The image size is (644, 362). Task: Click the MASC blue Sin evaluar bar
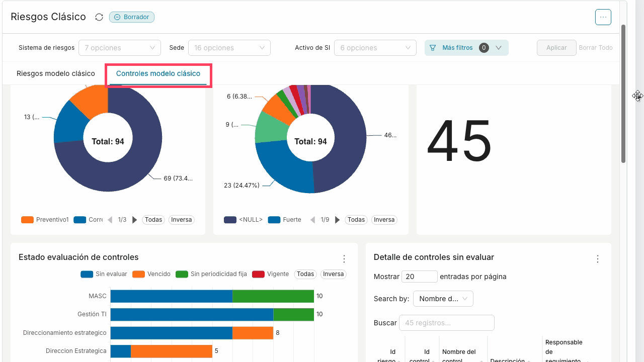click(x=172, y=296)
